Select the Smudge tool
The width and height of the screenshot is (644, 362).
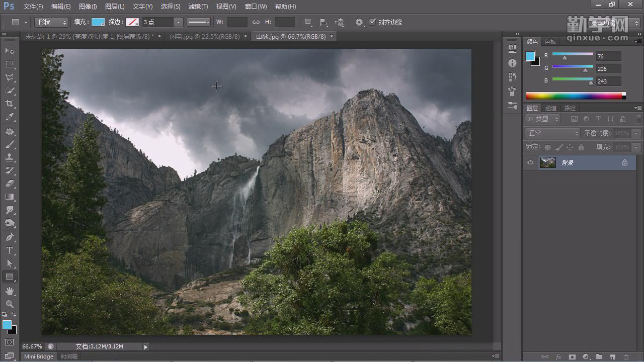click(10, 210)
